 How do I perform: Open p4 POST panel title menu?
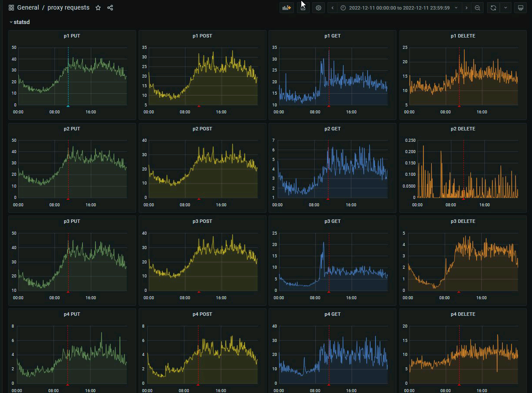point(202,314)
